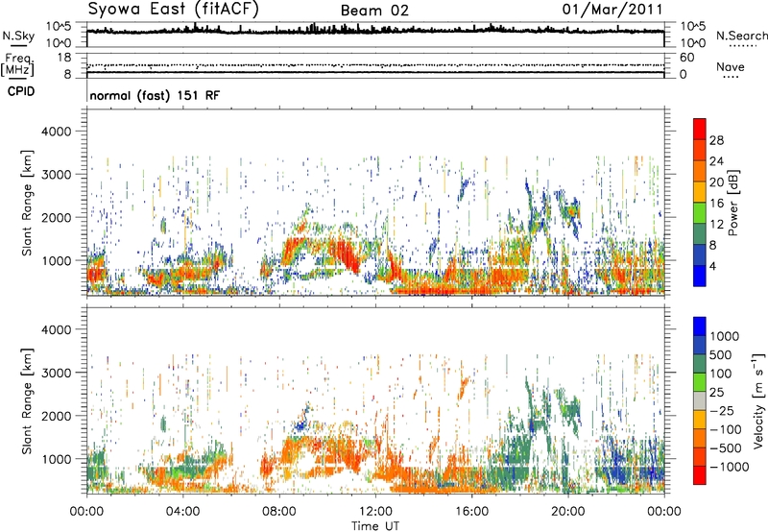Click the "Velocity [m s-1]" colorbar title
The width and height of the screenshot is (768, 532).
[x=758, y=400]
